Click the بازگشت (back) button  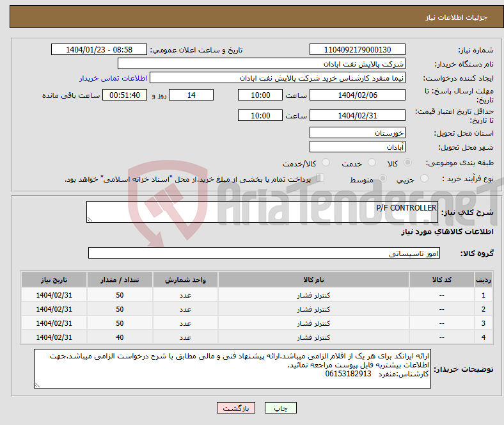click(x=236, y=408)
